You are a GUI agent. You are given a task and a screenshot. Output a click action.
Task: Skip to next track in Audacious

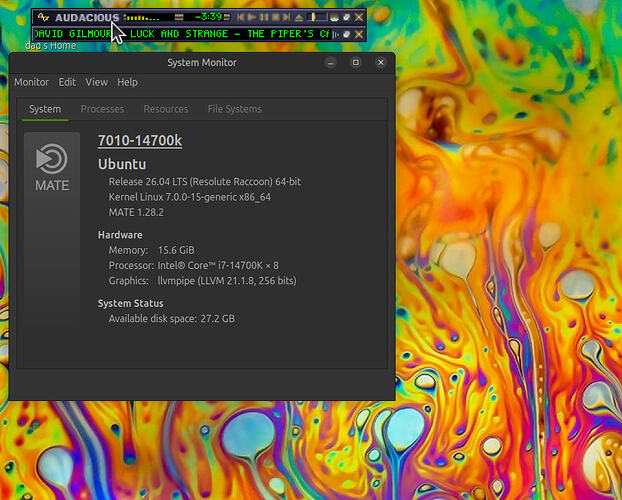pyautogui.click(x=286, y=17)
